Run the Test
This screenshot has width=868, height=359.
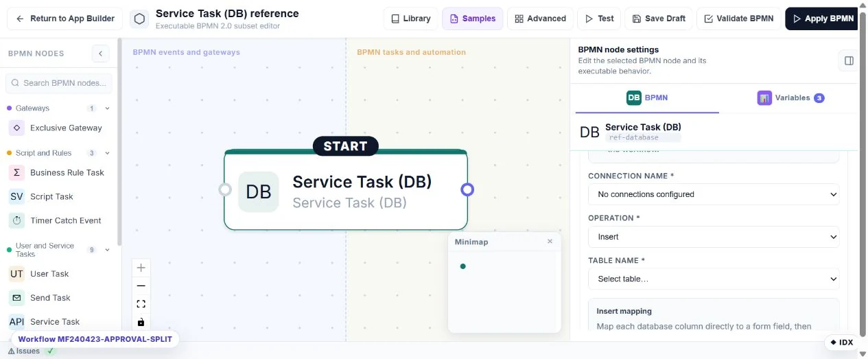click(599, 19)
